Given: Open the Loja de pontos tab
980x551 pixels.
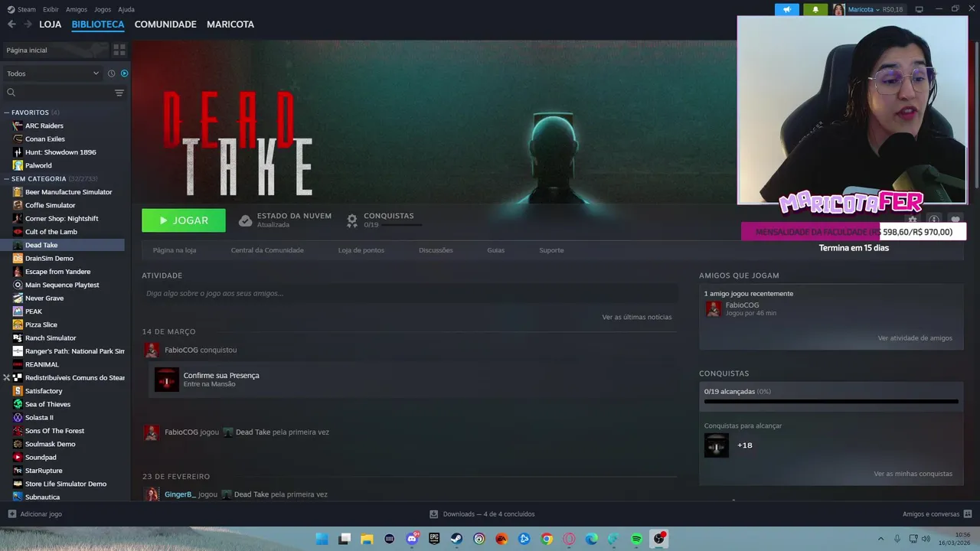Looking at the screenshot, I should click(361, 250).
